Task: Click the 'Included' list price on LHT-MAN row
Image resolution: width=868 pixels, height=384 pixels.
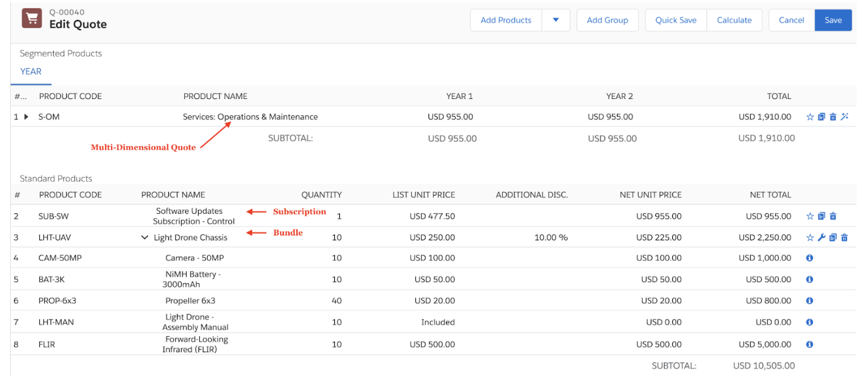Action: tap(438, 322)
